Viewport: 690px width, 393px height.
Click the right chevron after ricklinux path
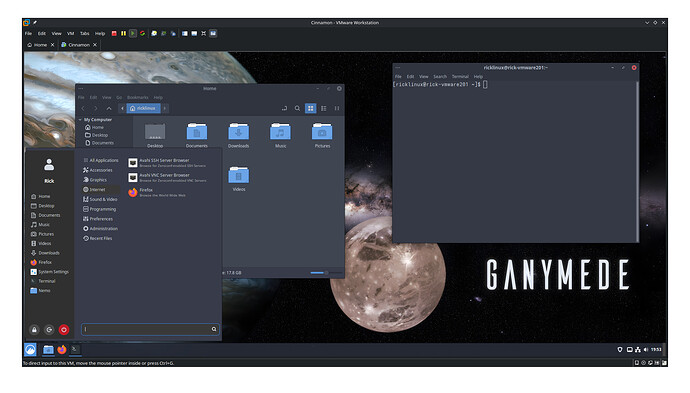coord(165,108)
